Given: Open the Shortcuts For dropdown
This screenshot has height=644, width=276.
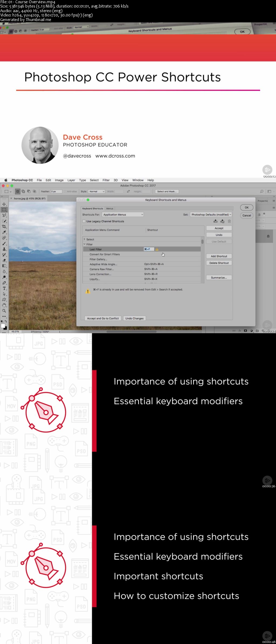Looking at the screenshot, I should (123, 214).
